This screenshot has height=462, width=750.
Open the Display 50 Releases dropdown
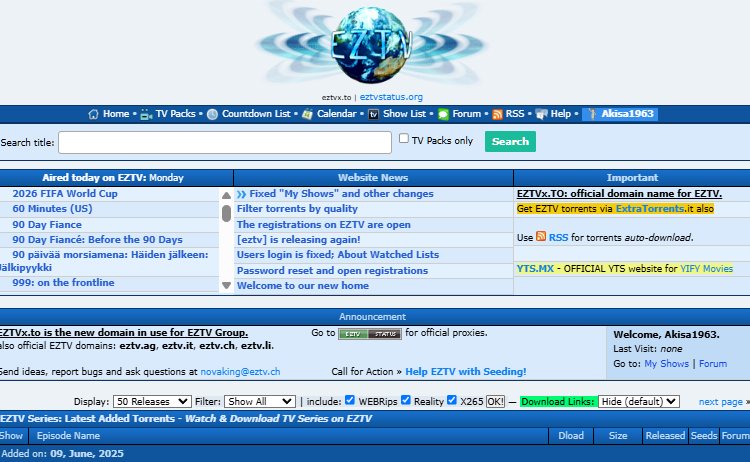click(x=152, y=401)
